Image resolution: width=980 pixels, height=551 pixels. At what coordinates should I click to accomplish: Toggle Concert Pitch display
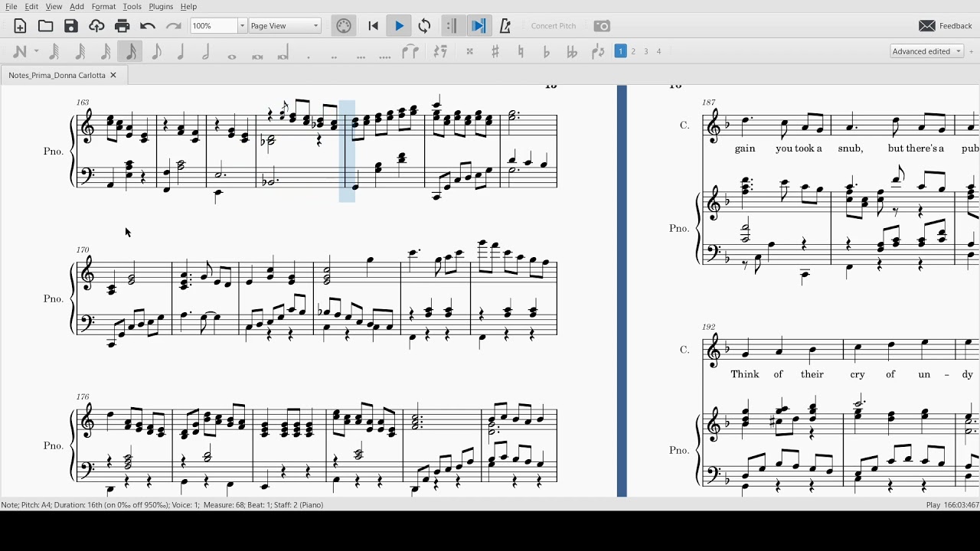[x=554, y=26]
